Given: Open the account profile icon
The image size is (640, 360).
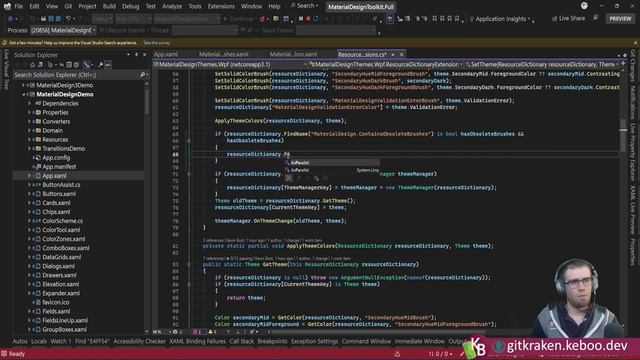Looking at the screenshot, I should (584, 6).
